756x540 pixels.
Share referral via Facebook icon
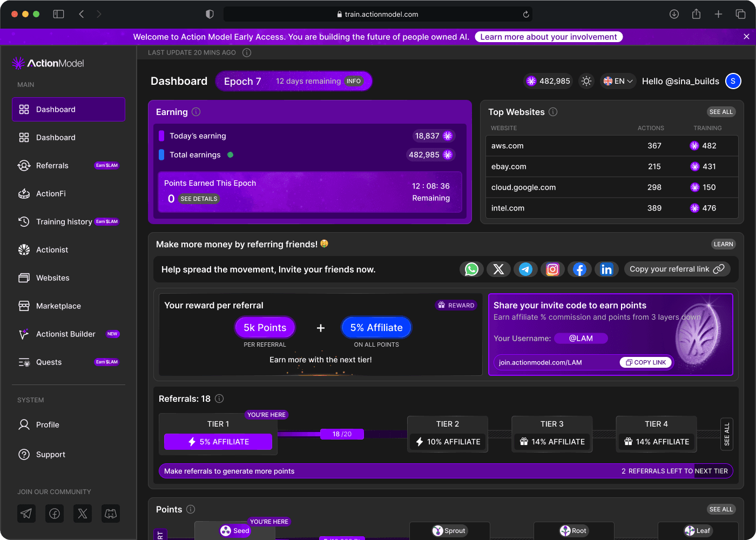coord(579,269)
